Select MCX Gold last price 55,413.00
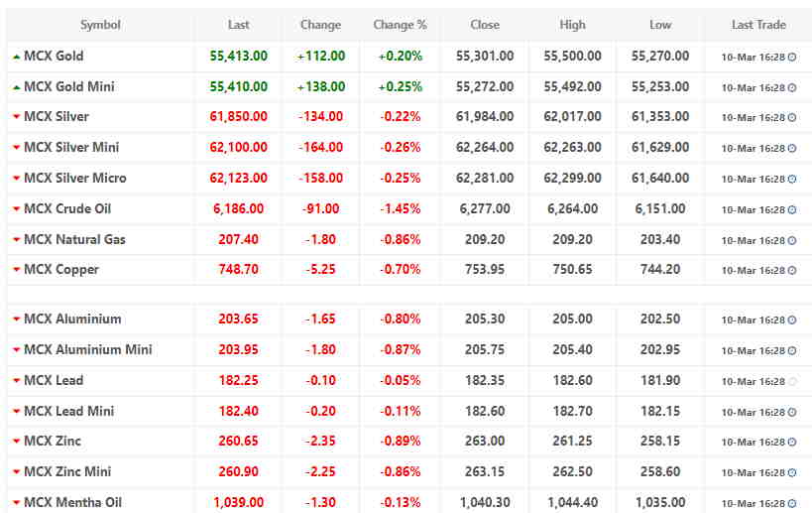Image resolution: width=812 pixels, height=513 pixels. pyautogui.click(x=238, y=56)
